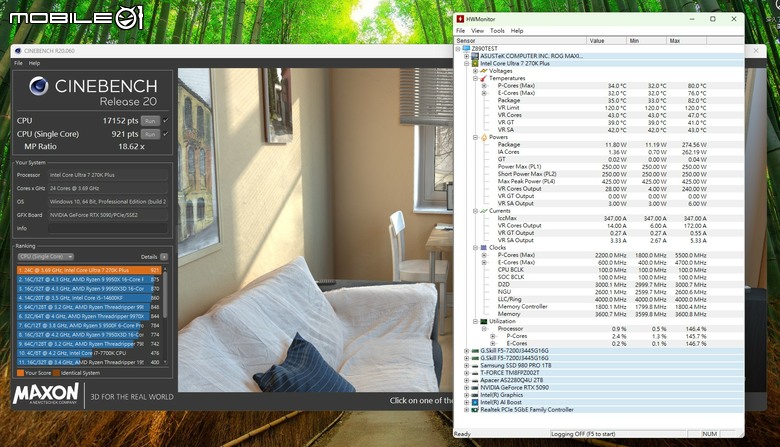The image size is (780, 447).
Task: Click the Utilization icon
Action: click(x=484, y=321)
